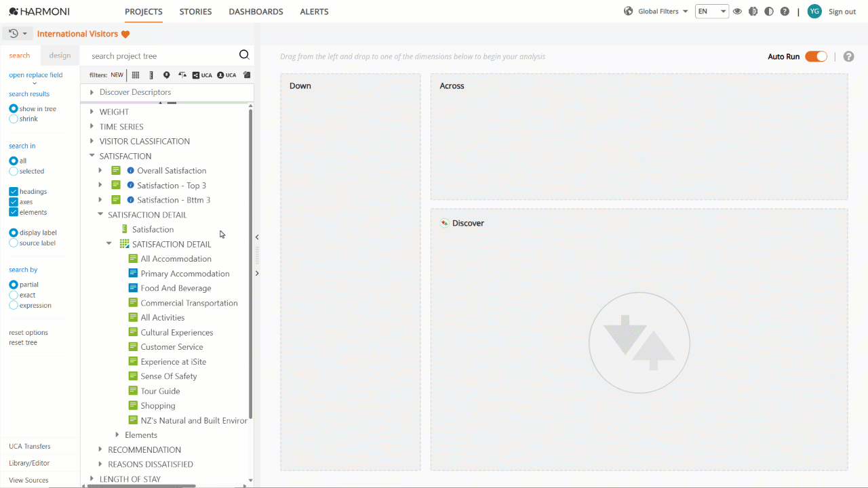Screen dimensions: 868x488
Task: Click open replace field
Action: [35, 75]
